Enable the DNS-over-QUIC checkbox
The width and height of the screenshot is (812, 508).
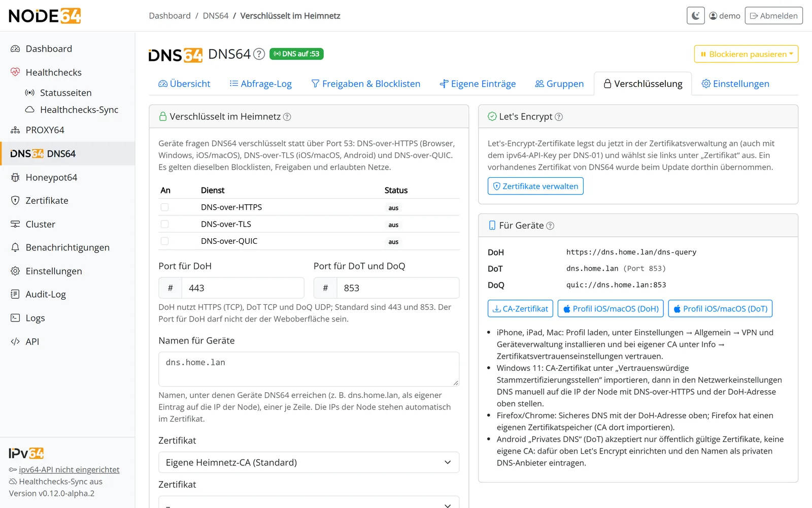pyautogui.click(x=164, y=241)
